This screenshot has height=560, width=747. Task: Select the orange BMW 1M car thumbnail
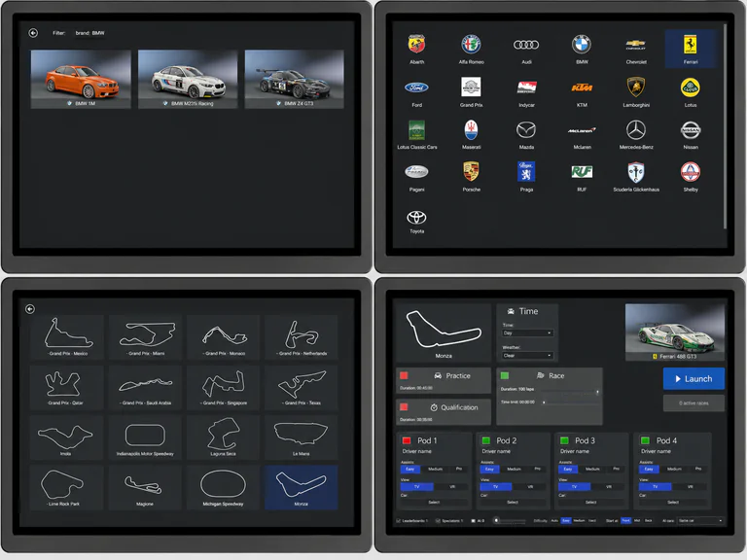[81, 79]
